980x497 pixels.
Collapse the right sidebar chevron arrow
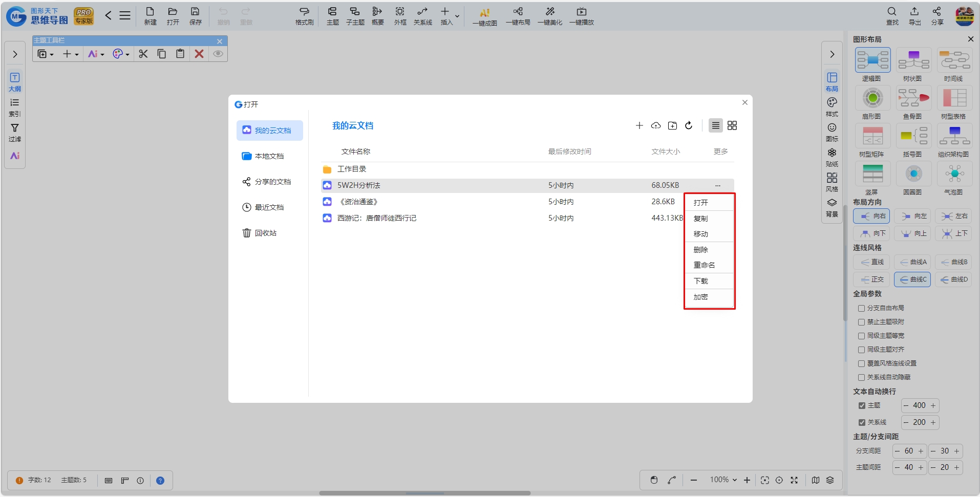pos(832,54)
